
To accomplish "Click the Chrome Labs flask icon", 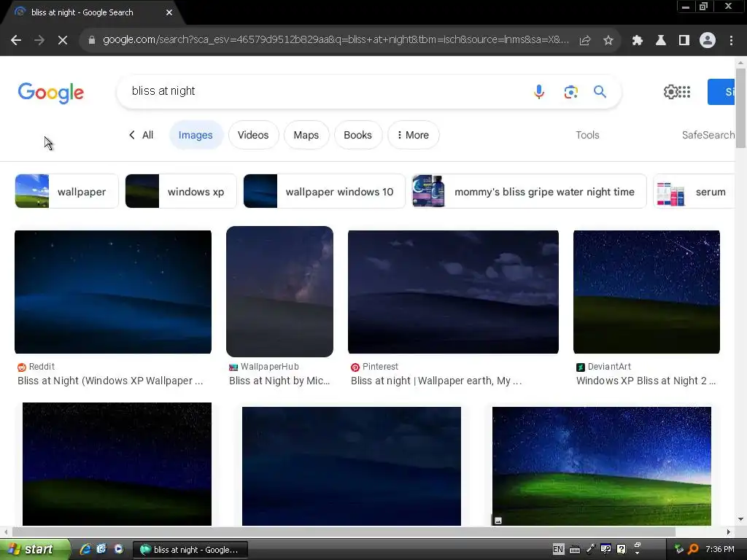I will [x=660, y=41].
